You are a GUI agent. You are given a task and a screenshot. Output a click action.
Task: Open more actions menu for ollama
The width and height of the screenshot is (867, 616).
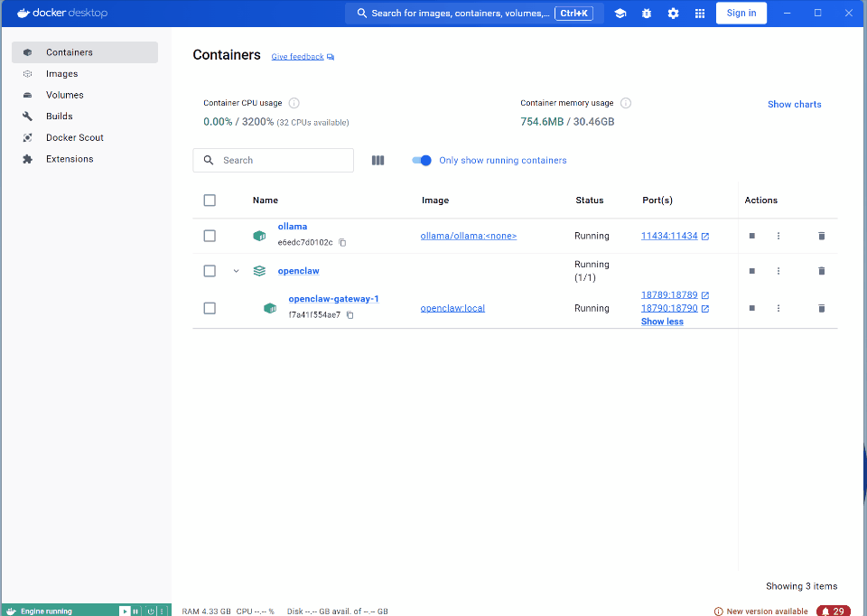(778, 236)
